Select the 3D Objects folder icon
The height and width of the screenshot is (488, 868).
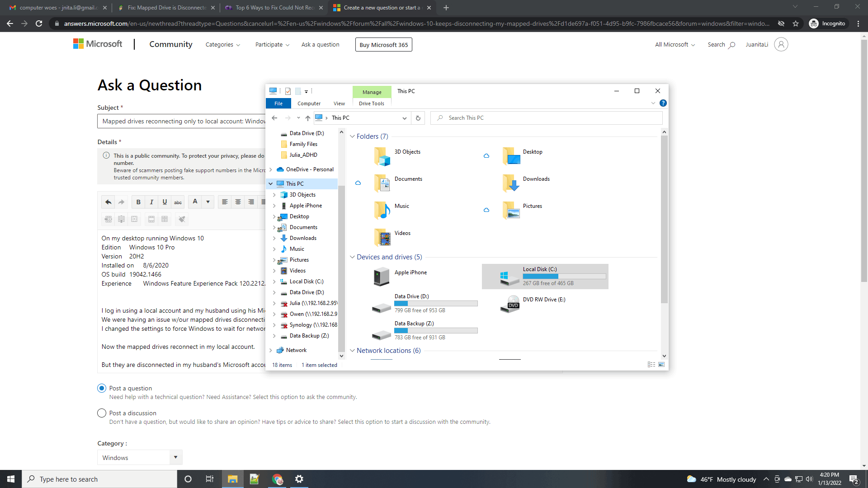click(x=382, y=157)
